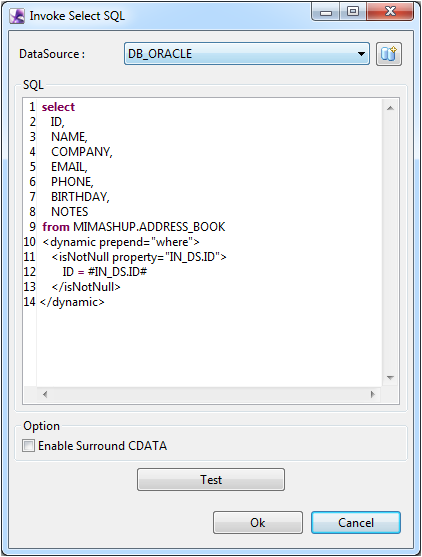422x557 pixels.
Task: Select the DB_ORACLE combo box
Action: click(247, 54)
